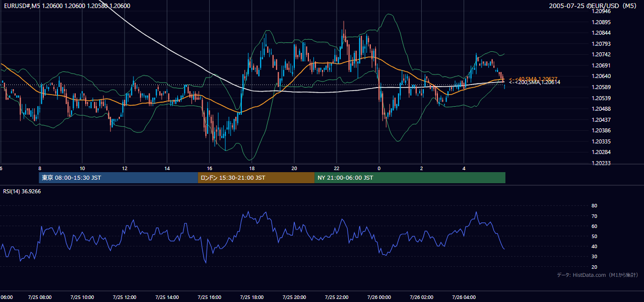
Task: Click the 7/25 10:00 time label
Action: (x=82, y=297)
